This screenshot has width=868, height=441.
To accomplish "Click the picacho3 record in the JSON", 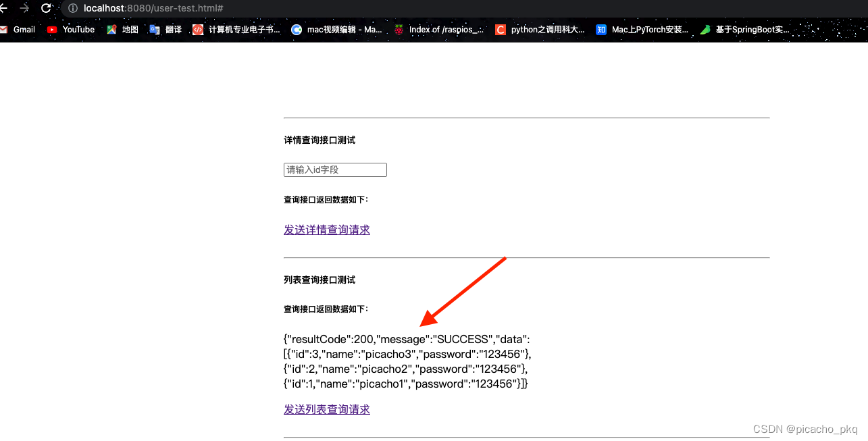I will (x=408, y=354).
